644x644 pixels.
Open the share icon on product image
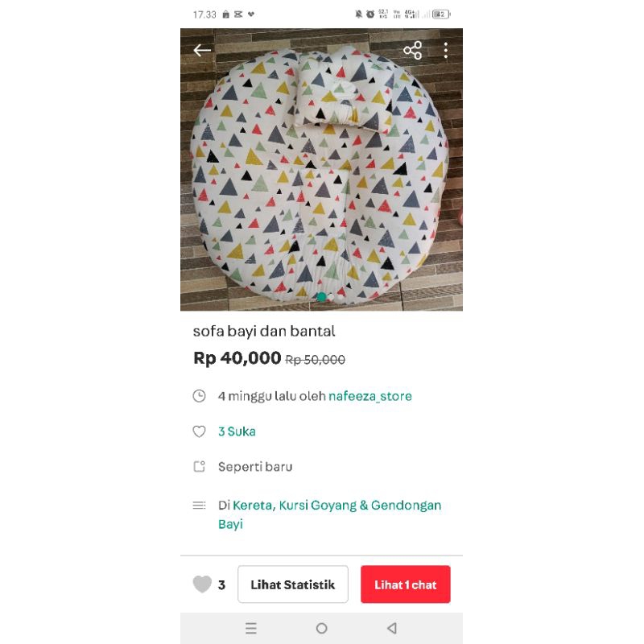[x=412, y=50]
